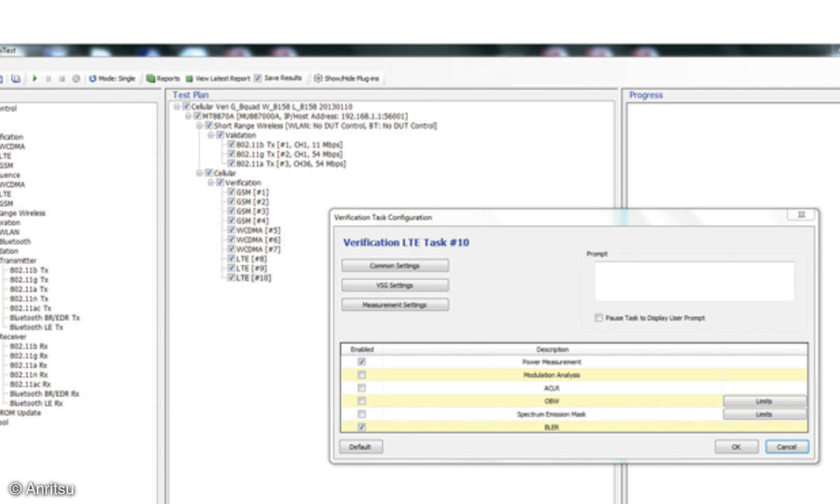This screenshot has height=504, width=840.
Task: Disable the BLER measurement checkbox
Action: click(x=361, y=427)
